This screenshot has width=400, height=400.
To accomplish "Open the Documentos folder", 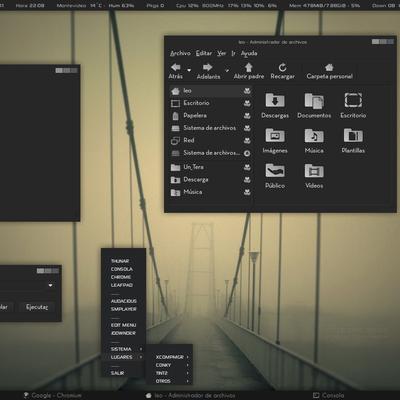I will click(x=314, y=106).
